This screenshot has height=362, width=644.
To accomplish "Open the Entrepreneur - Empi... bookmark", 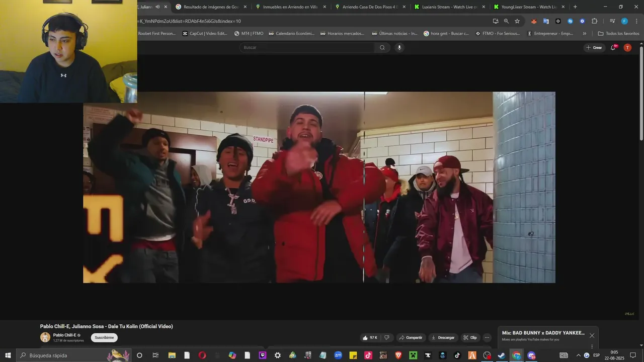I will pos(550,34).
